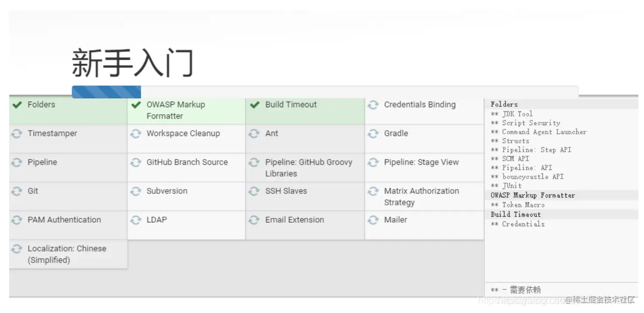Click the pending icon next to Gradle

click(x=373, y=134)
